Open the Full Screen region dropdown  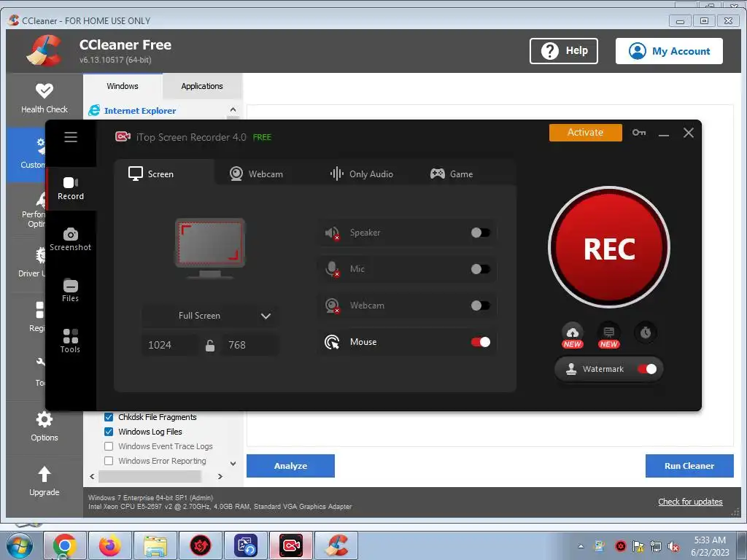(x=210, y=316)
